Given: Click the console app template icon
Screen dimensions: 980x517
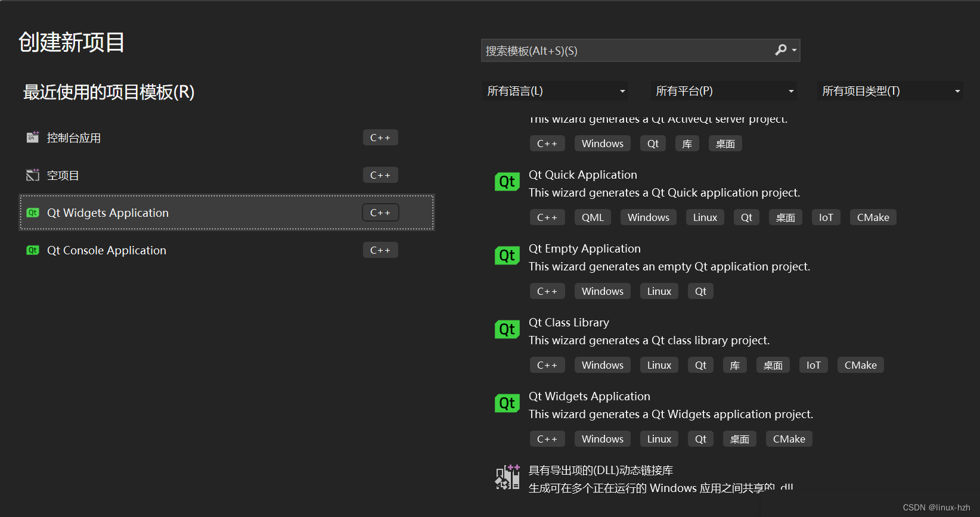Looking at the screenshot, I should pos(33,138).
